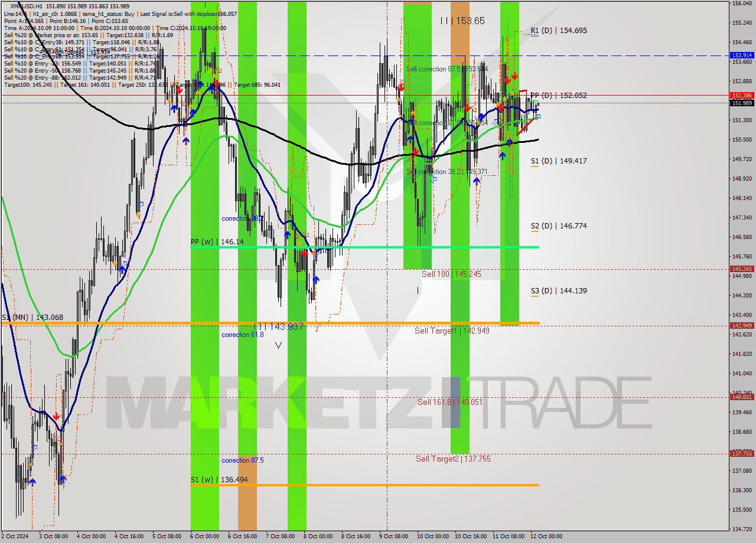This screenshot has height=543, width=756.
Task: Click 'Sell Target2 | 137.755' label
Action: click(x=453, y=459)
